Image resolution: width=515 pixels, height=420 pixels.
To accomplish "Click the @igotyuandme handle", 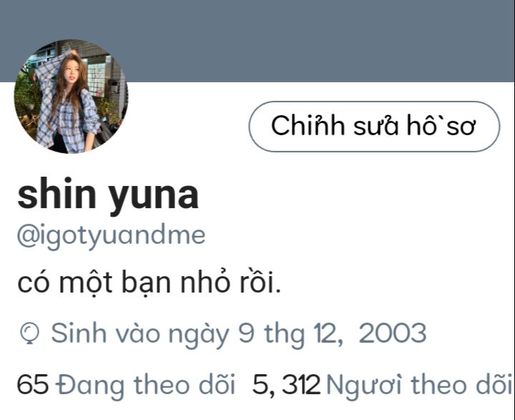I will tap(112, 236).
